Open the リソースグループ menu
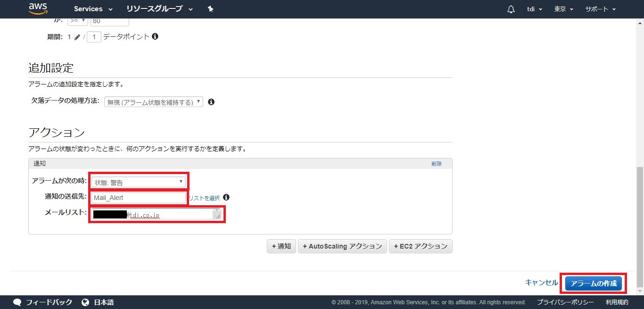Image resolution: width=644 pixels, height=309 pixels. click(x=159, y=9)
